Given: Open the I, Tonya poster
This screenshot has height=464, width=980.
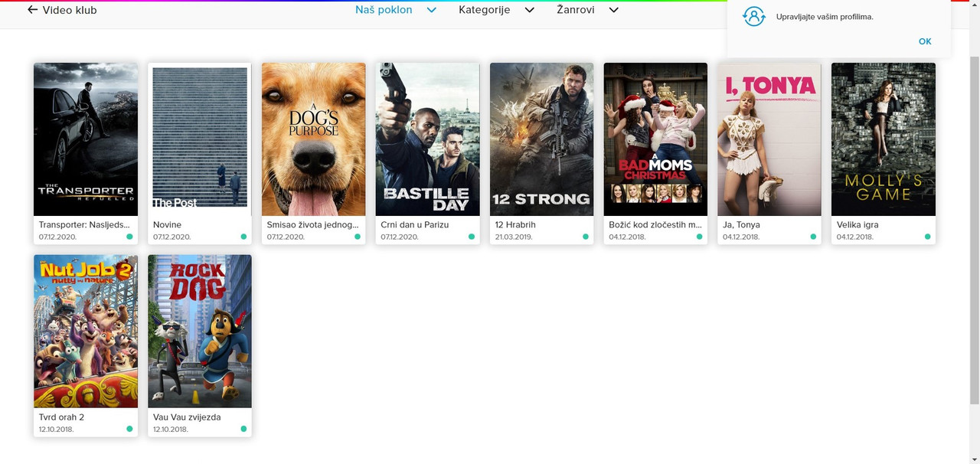Looking at the screenshot, I should [769, 139].
